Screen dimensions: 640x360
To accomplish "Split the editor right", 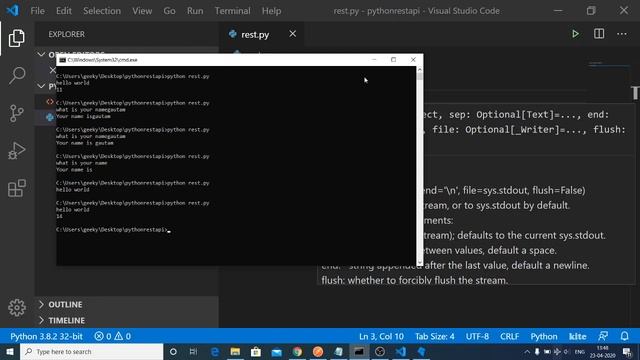I will [599, 34].
